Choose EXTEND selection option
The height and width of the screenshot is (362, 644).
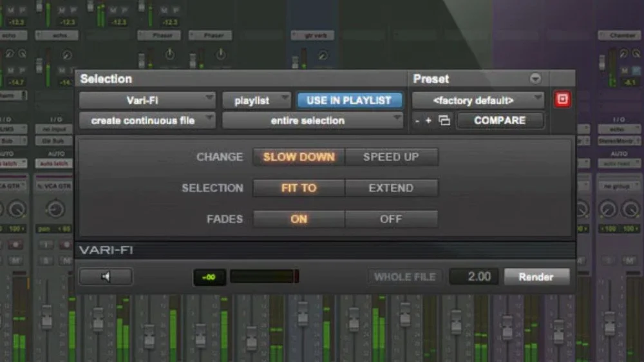pyautogui.click(x=391, y=188)
